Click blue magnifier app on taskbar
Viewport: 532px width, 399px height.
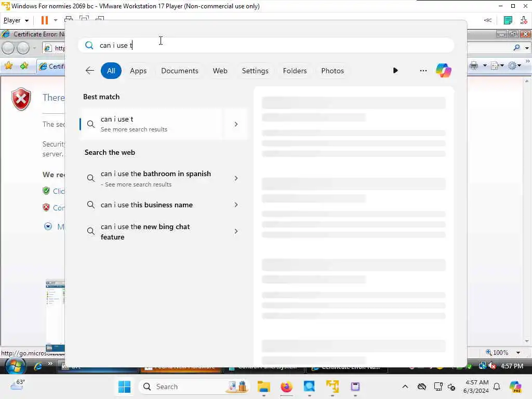pyautogui.click(x=309, y=387)
